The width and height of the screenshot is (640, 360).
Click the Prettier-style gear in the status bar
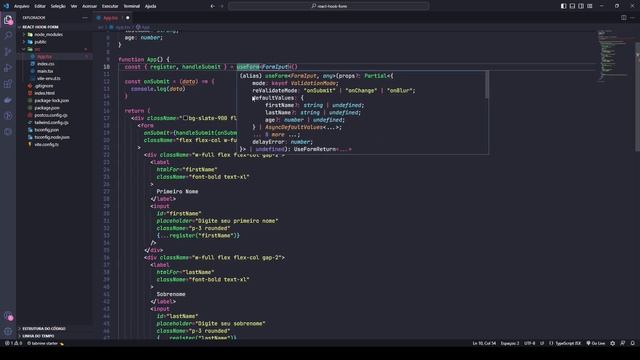click(613, 343)
